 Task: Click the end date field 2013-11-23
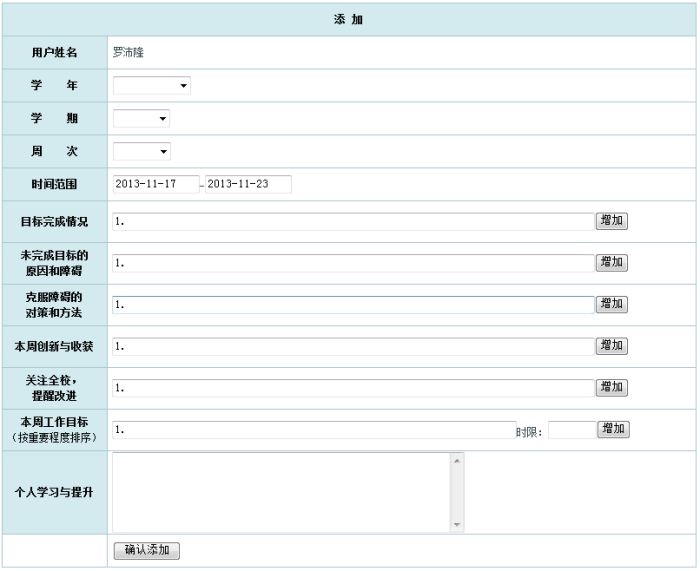pyautogui.click(x=248, y=184)
